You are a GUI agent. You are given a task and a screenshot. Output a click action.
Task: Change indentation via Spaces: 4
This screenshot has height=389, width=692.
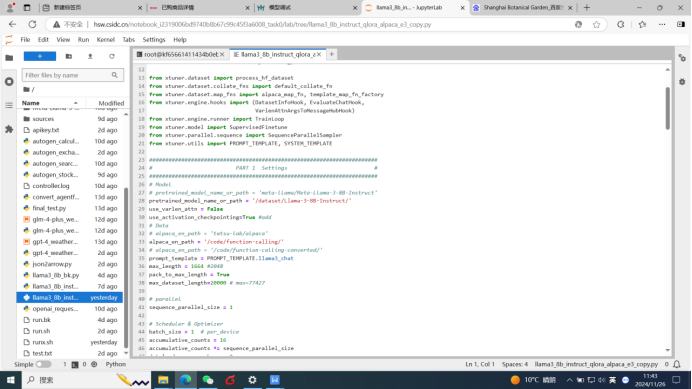click(515, 364)
